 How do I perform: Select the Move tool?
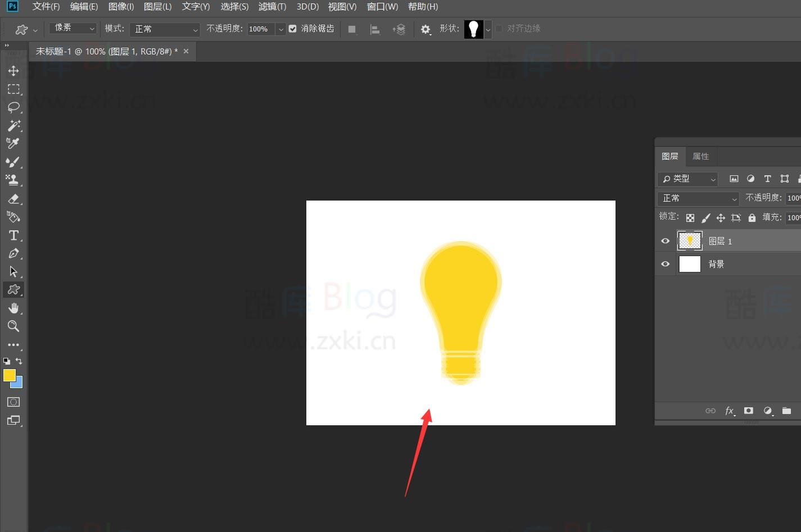tap(13, 71)
